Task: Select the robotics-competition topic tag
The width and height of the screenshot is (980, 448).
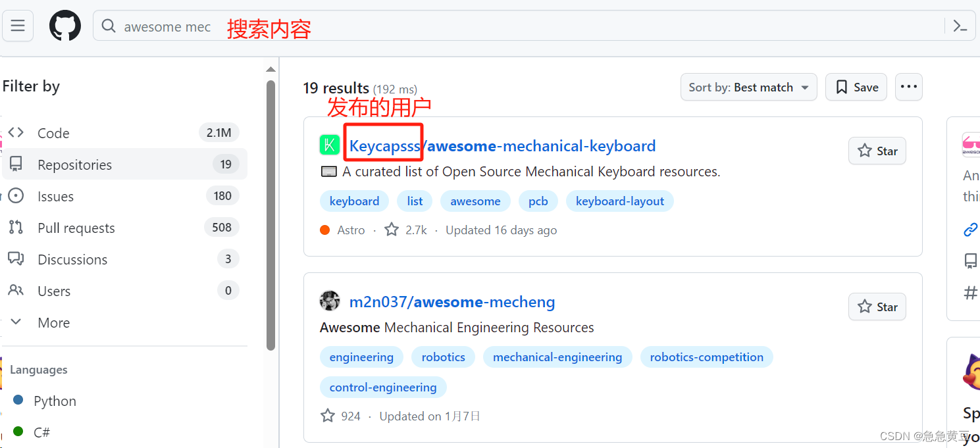Action: click(x=707, y=357)
